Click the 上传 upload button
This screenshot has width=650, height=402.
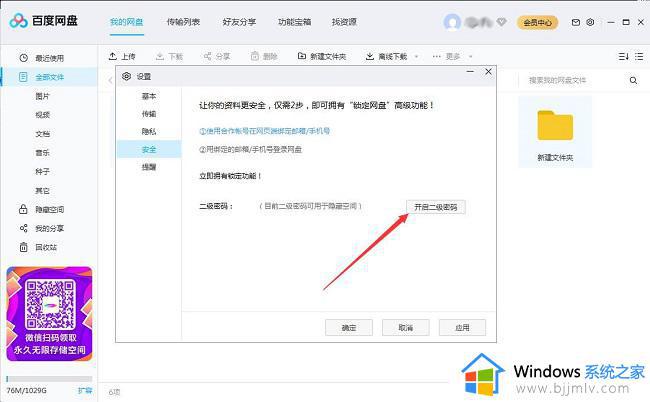(x=122, y=56)
